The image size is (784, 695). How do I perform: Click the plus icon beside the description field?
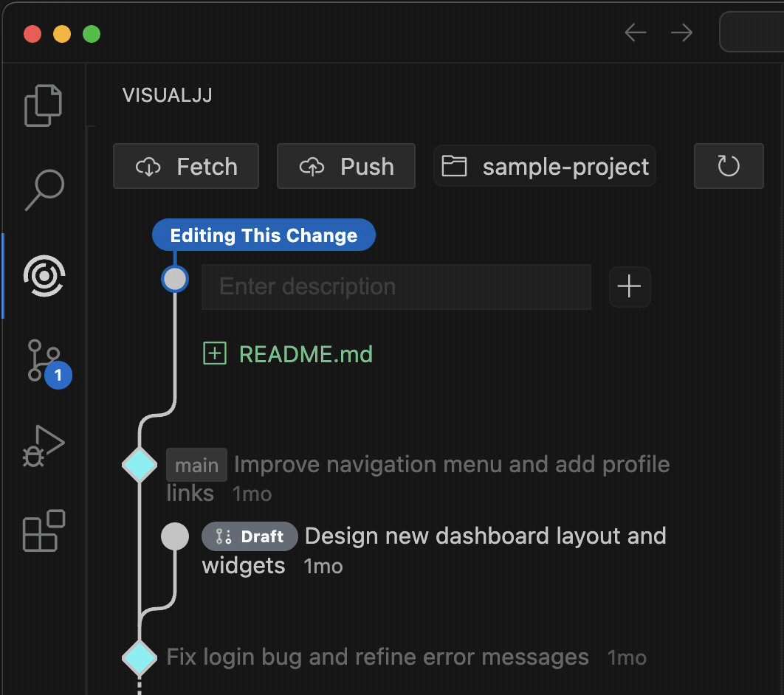click(629, 287)
